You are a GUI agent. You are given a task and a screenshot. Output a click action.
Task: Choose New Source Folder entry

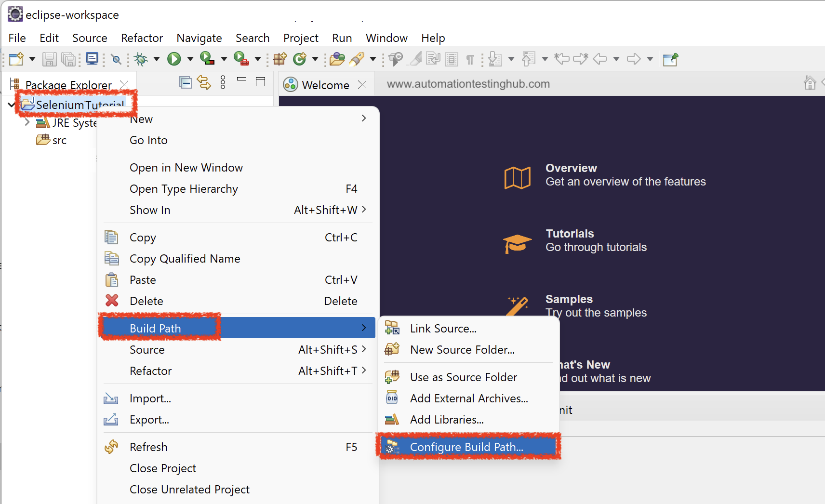click(x=468, y=350)
